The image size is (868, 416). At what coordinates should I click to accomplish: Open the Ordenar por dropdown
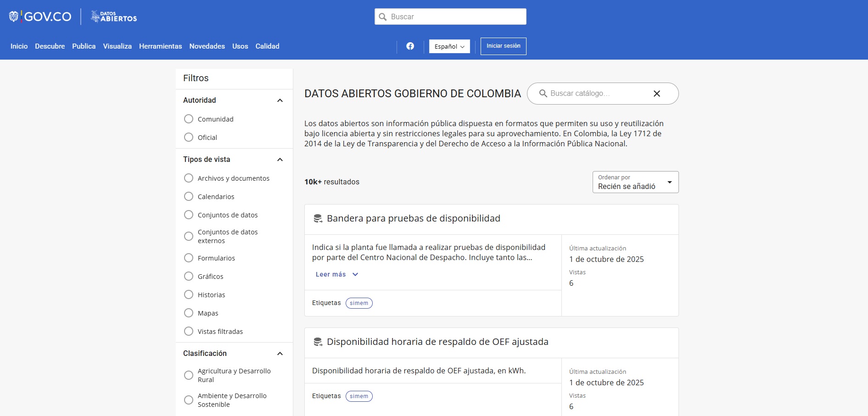pyautogui.click(x=635, y=182)
